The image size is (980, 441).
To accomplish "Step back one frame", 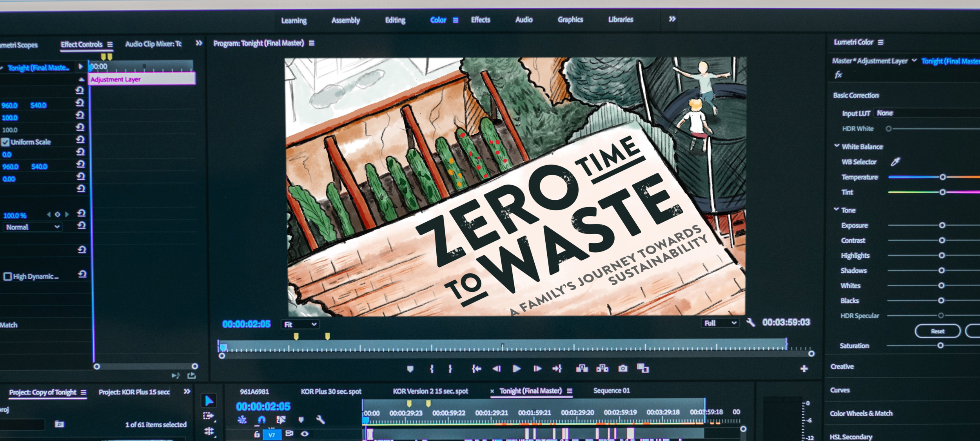I will [496, 369].
